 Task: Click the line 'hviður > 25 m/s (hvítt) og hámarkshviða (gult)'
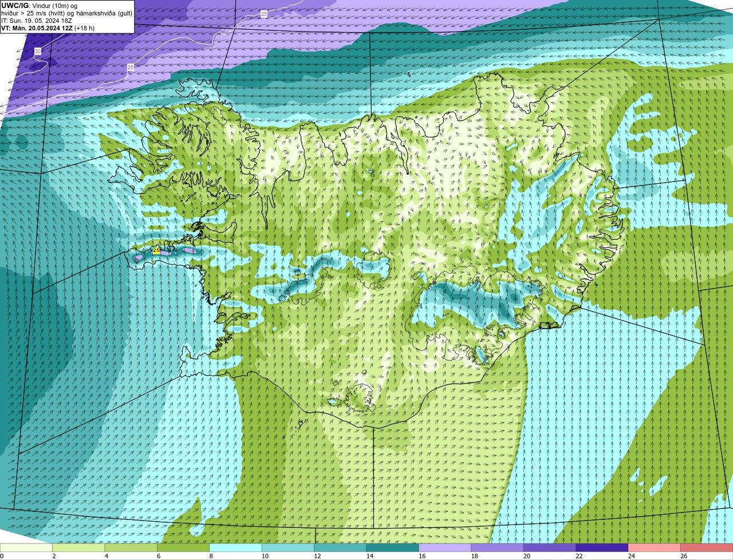pos(66,13)
